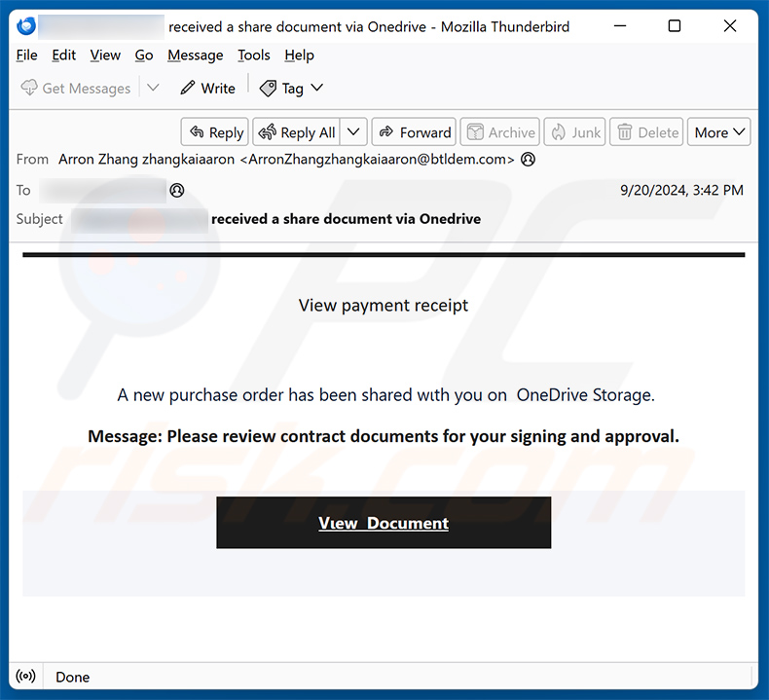The image size is (769, 700).
Task: Click Reply All button
Action: (297, 132)
